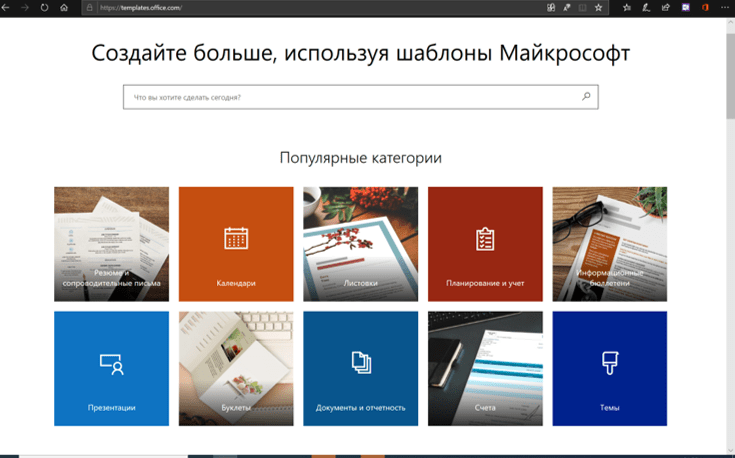
Task: Click the translate icon with letter A
Action: coord(567,8)
